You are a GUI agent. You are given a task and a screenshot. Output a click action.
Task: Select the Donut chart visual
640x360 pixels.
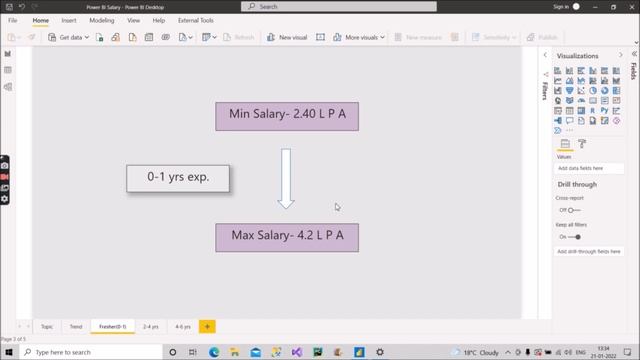604,91
